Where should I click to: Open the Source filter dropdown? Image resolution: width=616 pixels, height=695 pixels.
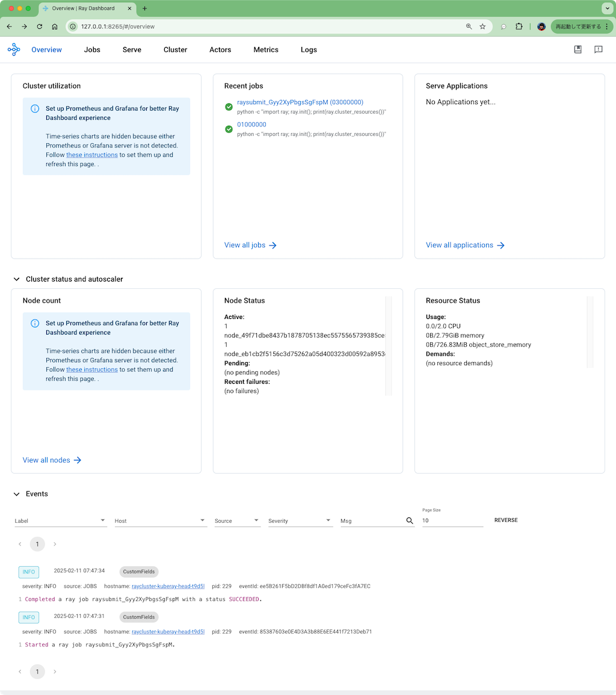pos(238,521)
